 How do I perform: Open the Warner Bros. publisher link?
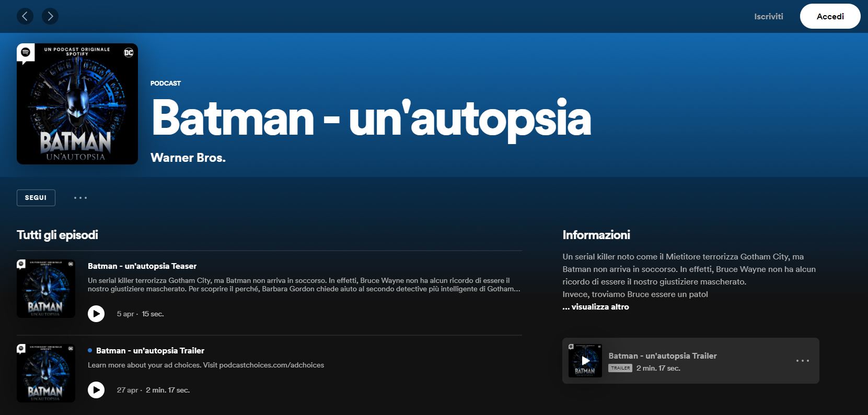coord(188,158)
